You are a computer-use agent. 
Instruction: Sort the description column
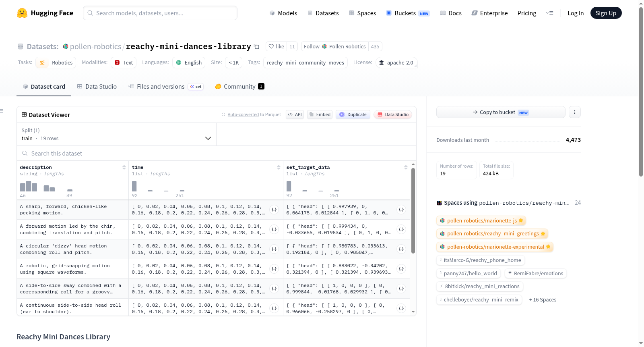point(124,167)
